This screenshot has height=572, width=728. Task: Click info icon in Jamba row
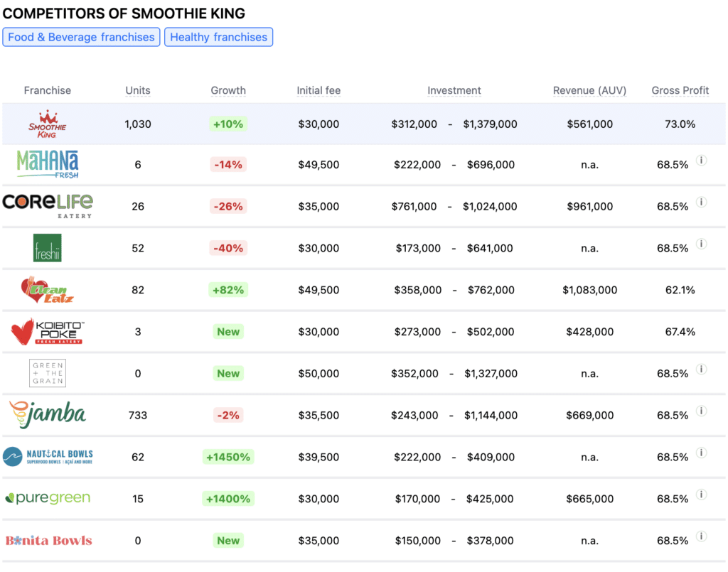coord(702,411)
